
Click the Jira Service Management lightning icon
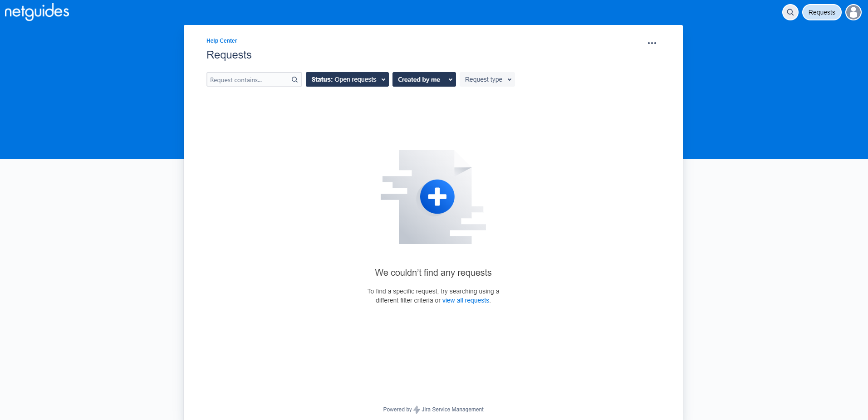tap(417, 410)
